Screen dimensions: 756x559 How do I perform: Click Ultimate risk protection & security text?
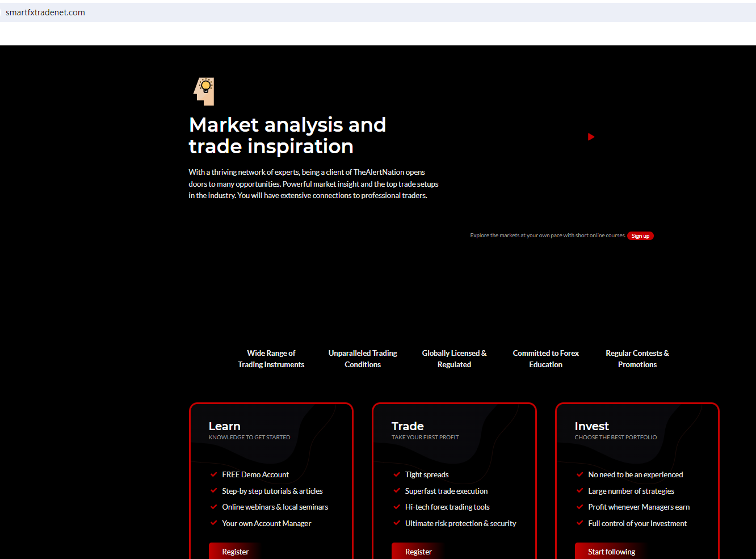461,523
